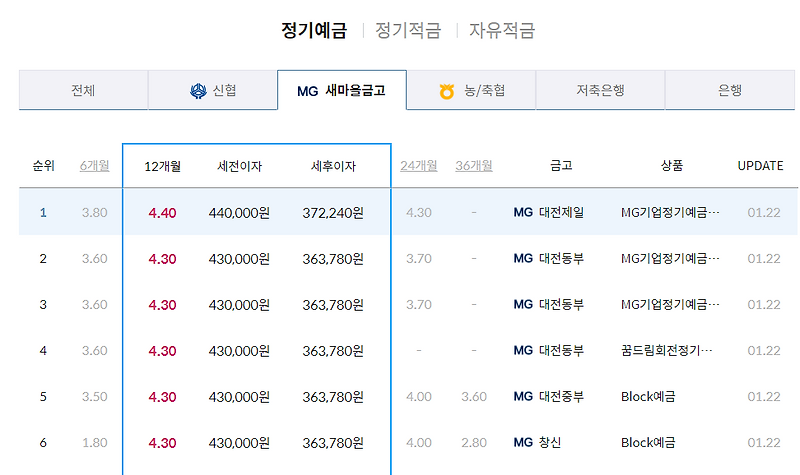This screenshot has width=800, height=475.
Task: Open the MG 새마을금고 tab
Action: (342, 90)
